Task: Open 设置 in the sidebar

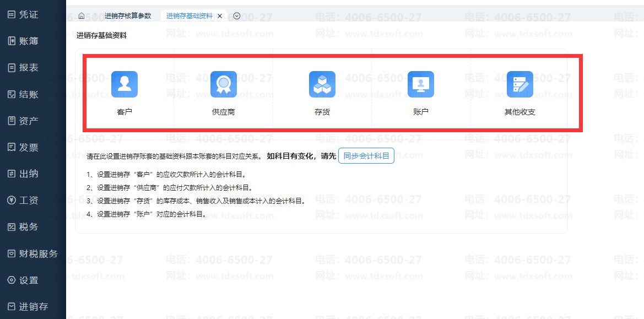Action: pos(29,280)
